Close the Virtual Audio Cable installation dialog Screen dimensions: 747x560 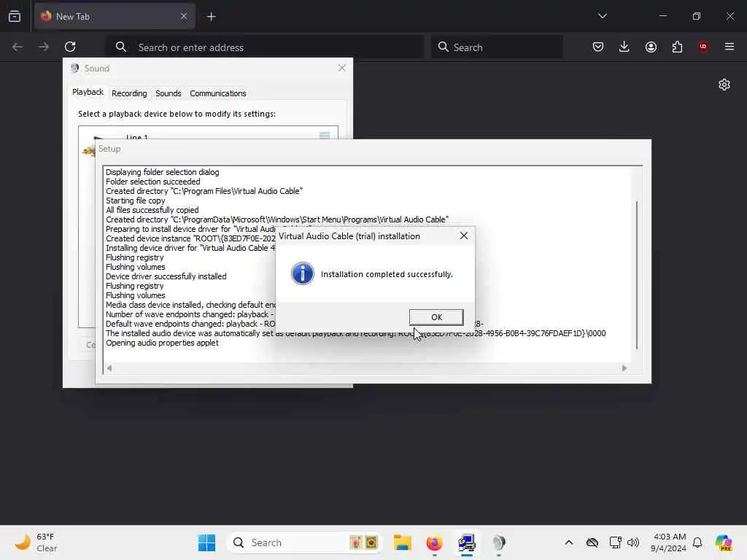(x=463, y=236)
